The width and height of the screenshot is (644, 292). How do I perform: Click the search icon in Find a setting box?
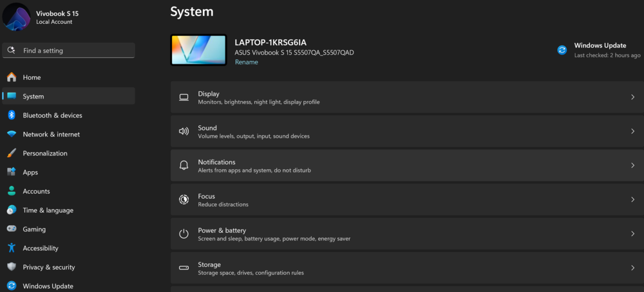11,50
